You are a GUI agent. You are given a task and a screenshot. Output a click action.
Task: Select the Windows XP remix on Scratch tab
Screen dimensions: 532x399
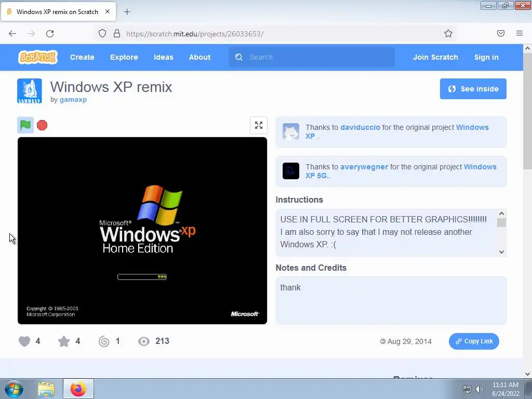coord(58,11)
